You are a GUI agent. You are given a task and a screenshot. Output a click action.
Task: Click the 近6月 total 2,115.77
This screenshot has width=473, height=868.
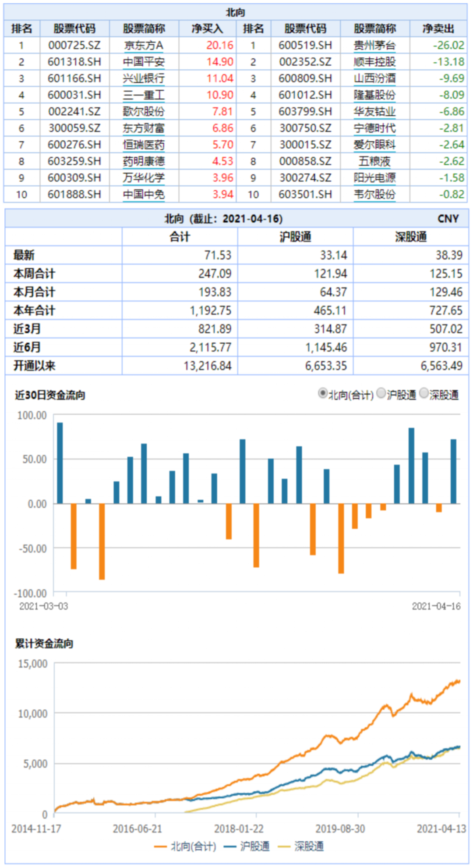[x=211, y=347]
